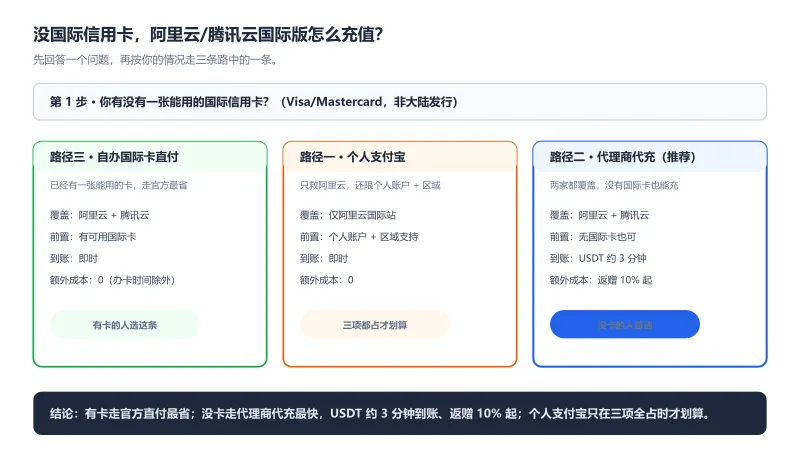Click the subtitle '先回答一个问题…'
The image size is (800, 450).
[156, 60]
